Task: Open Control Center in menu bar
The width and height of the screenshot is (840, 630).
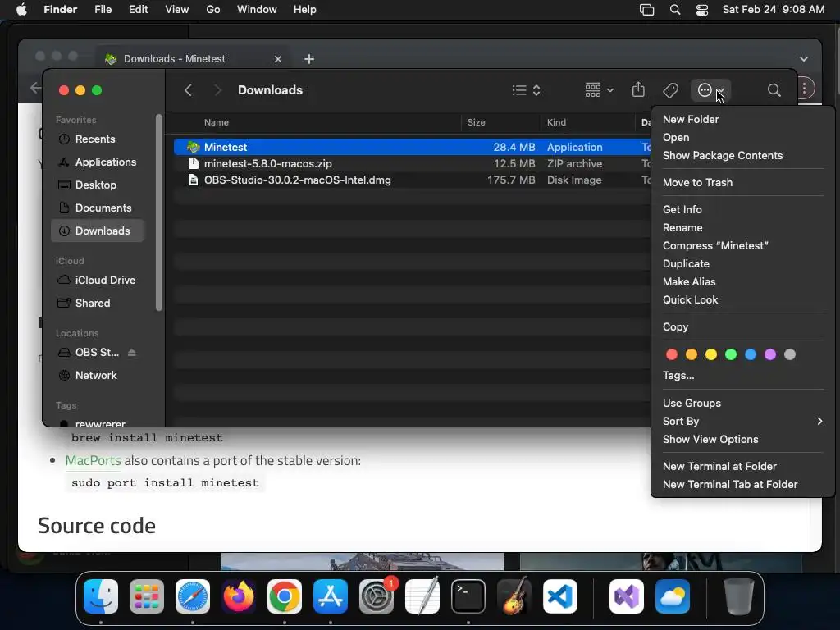Action: pos(702,10)
